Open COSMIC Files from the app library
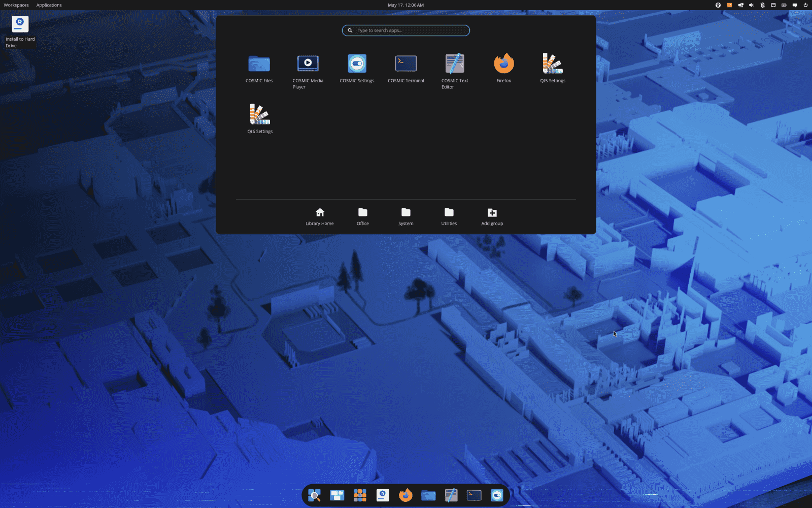This screenshot has width=812, height=508. pyautogui.click(x=259, y=69)
